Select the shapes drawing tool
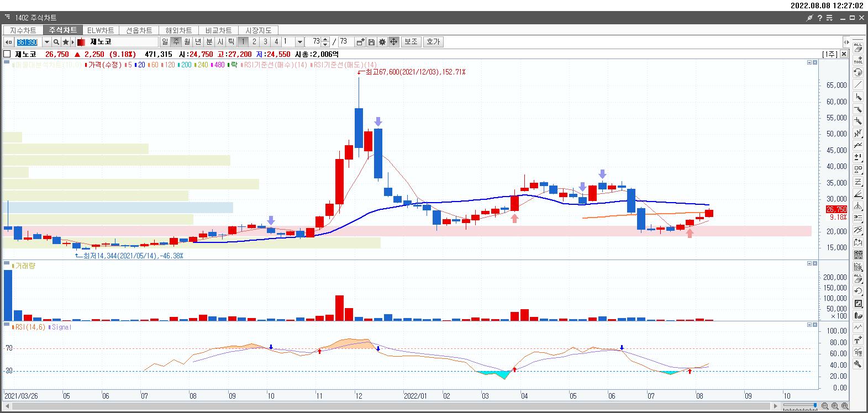Viewport: 868px width, 413px height. pyautogui.click(x=858, y=170)
